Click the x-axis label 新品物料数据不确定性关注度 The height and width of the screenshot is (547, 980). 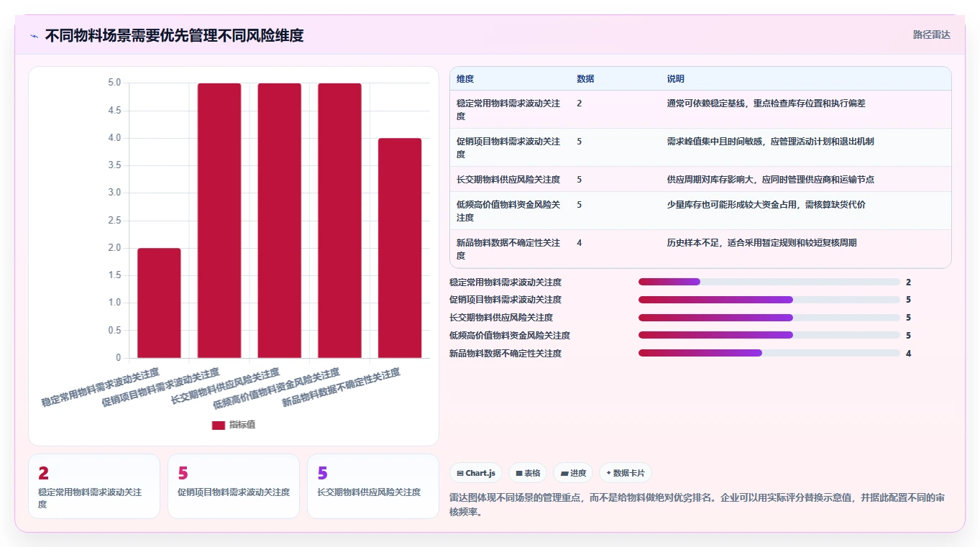tap(341, 387)
